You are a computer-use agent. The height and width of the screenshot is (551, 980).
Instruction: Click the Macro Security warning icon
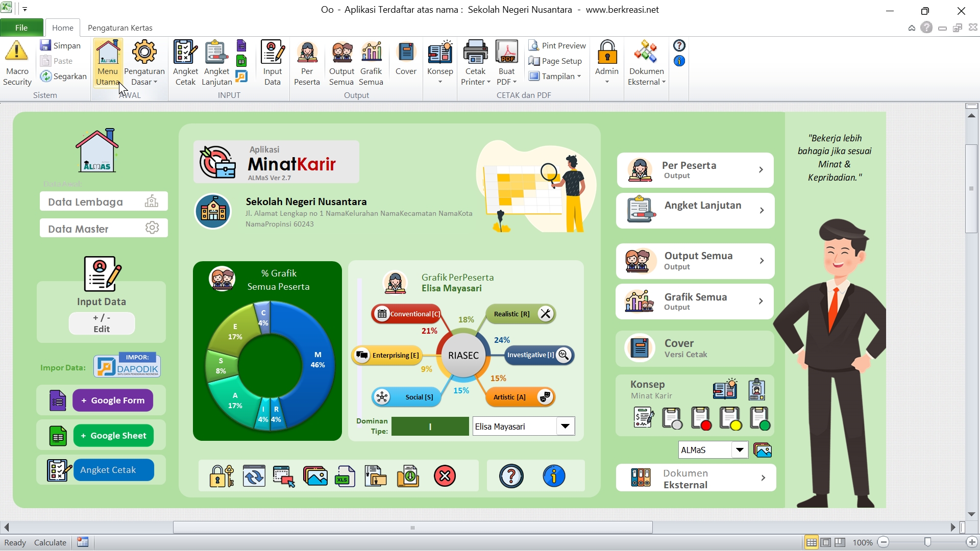click(17, 52)
